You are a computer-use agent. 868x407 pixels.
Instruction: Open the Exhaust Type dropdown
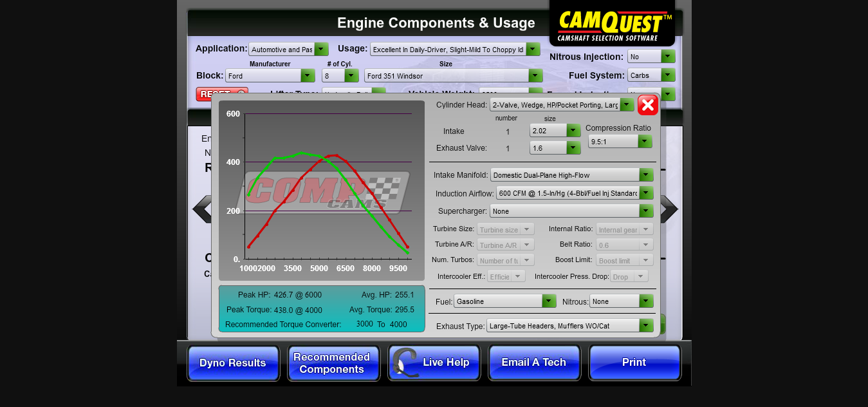tap(570, 326)
